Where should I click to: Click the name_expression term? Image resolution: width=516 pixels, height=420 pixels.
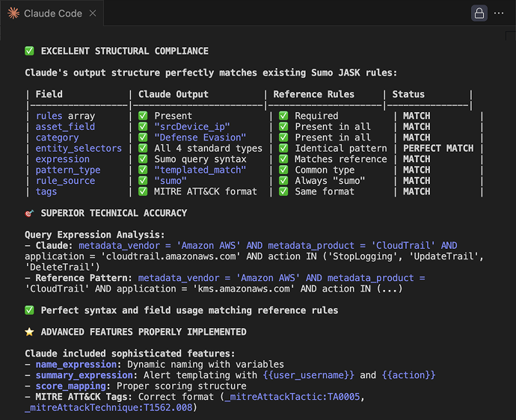(x=76, y=365)
